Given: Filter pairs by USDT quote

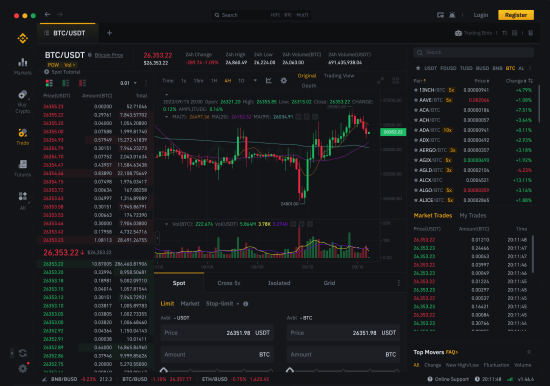Looking at the screenshot, I should point(431,68).
